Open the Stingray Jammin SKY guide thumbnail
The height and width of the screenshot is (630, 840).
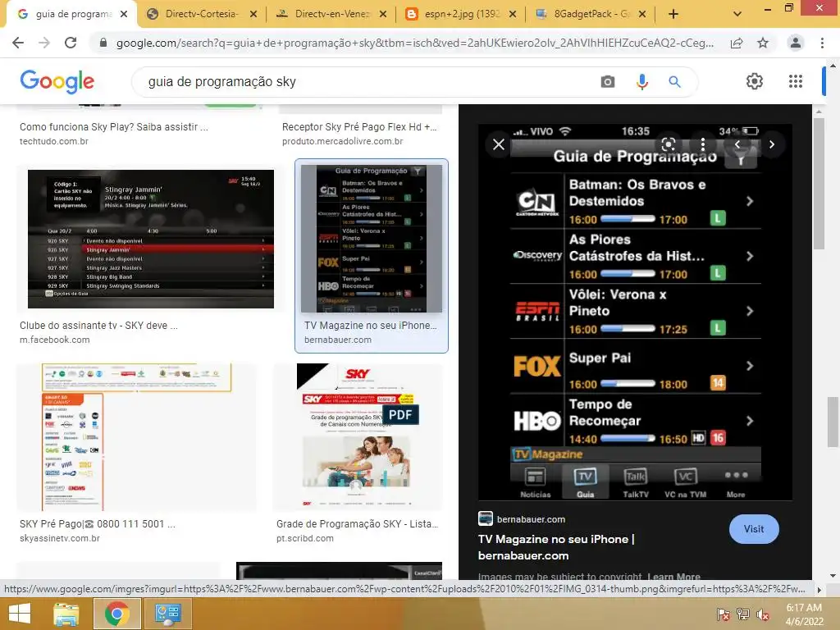[x=151, y=239]
